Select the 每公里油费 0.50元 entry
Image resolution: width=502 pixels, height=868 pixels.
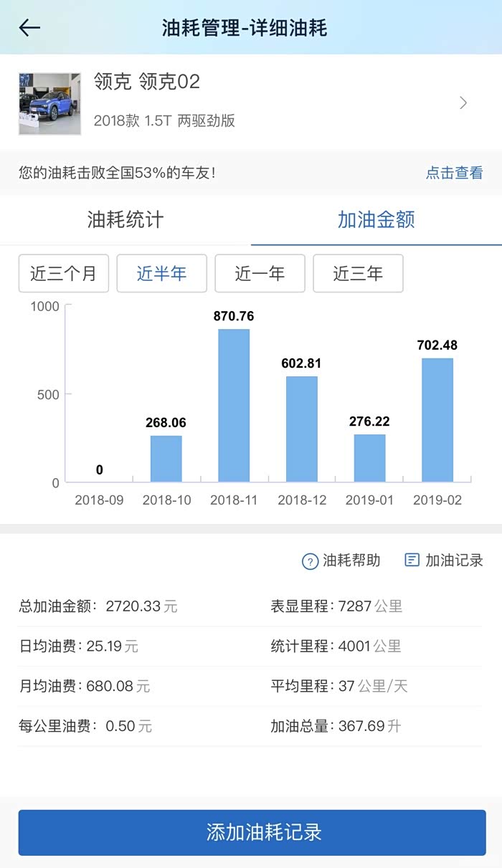tap(85, 727)
